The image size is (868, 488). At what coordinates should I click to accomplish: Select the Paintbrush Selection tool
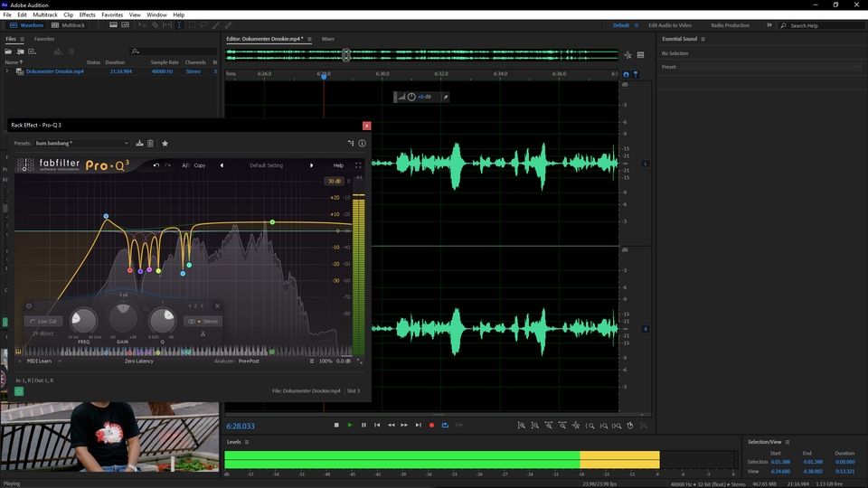click(x=216, y=25)
